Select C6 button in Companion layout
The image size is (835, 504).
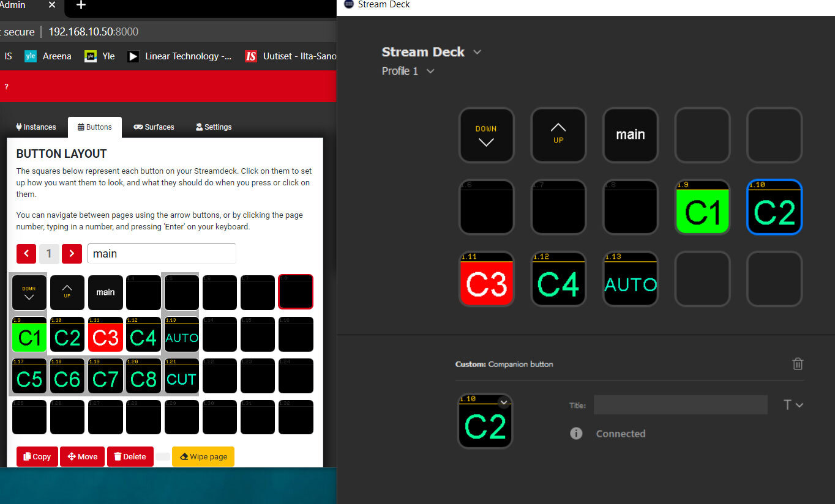click(x=67, y=376)
